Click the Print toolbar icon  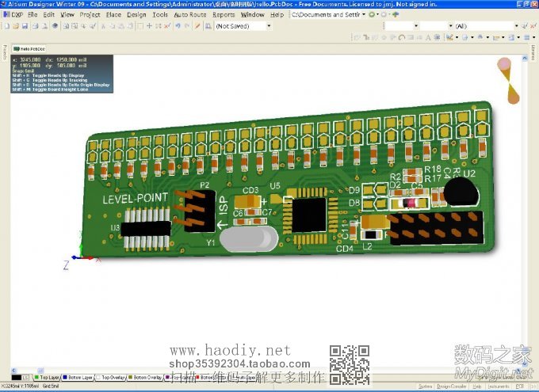point(35,26)
